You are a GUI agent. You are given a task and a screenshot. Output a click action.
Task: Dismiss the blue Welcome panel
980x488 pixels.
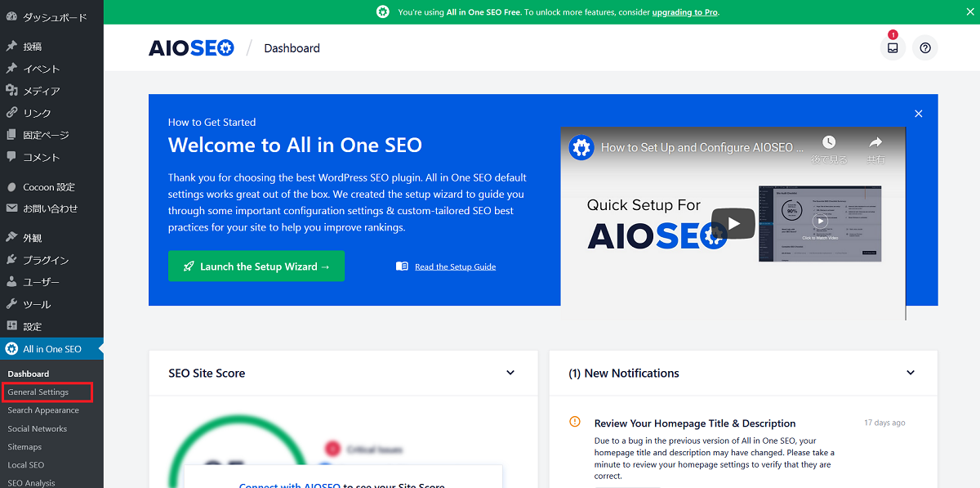click(919, 114)
